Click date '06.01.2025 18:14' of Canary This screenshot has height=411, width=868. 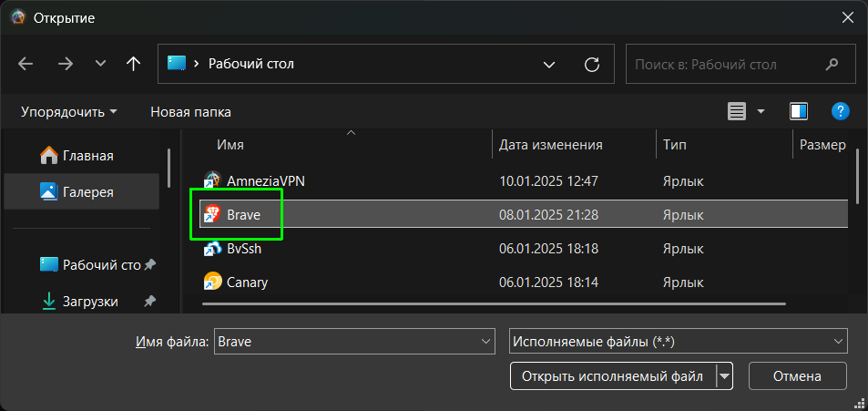pyautogui.click(x=548, y=283)
